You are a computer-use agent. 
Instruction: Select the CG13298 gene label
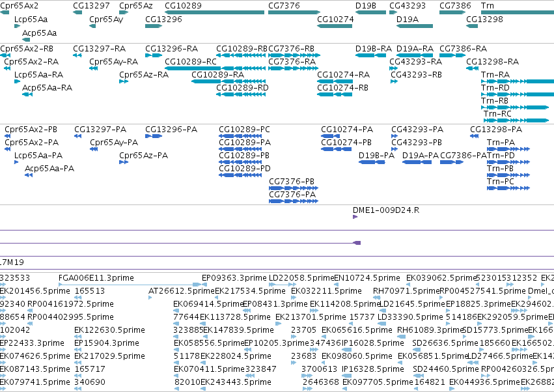(484, 20)
